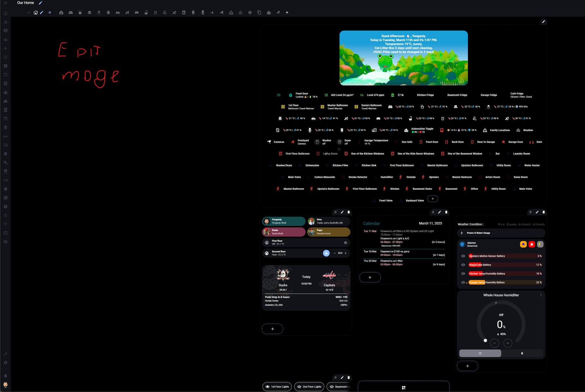Add a card below the Calendar
The height and width of the screenshot is (392, 585).
click(370, 277)
